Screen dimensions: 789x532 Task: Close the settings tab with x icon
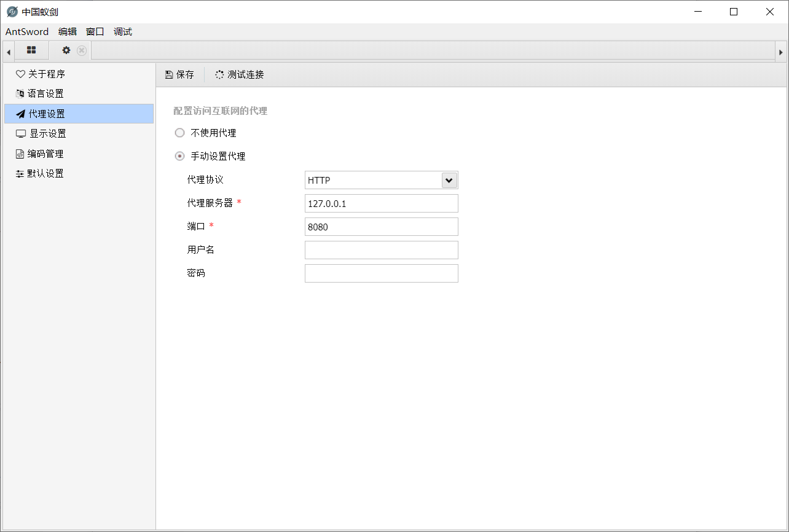(x=82, y=50)
